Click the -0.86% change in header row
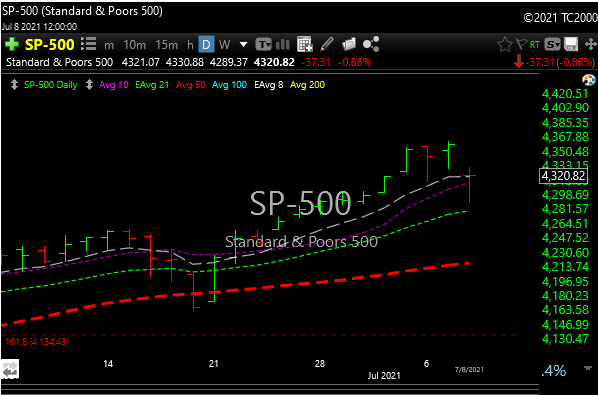 [355, 62]
